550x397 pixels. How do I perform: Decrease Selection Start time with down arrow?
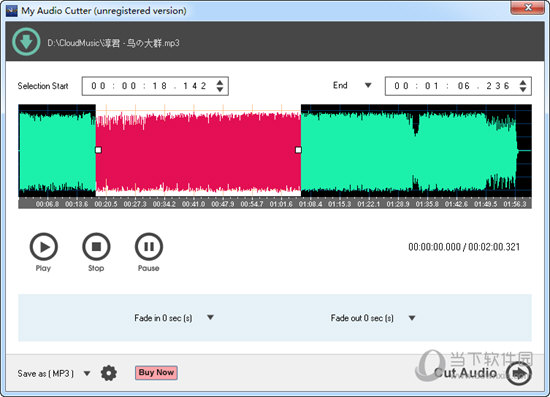click(220, 89)
